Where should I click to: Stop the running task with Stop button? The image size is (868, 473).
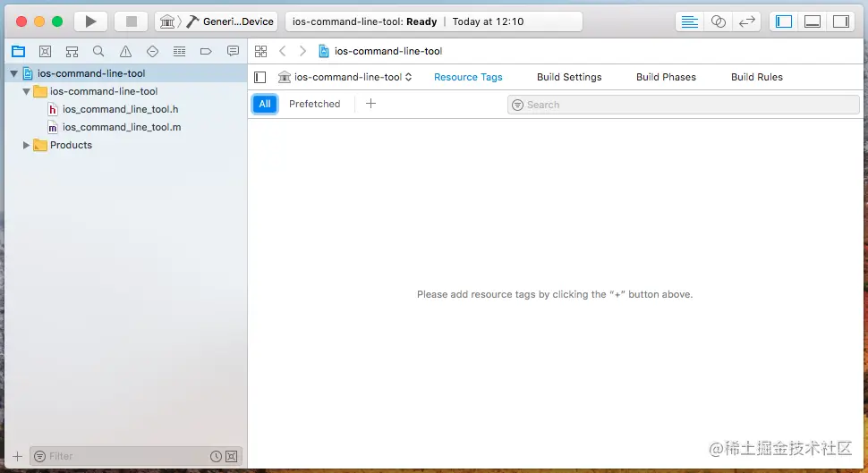tap(132, 21)
